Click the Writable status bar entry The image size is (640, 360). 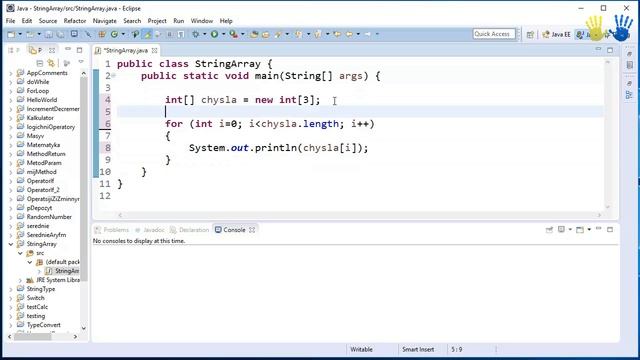[x=362, y=349]
